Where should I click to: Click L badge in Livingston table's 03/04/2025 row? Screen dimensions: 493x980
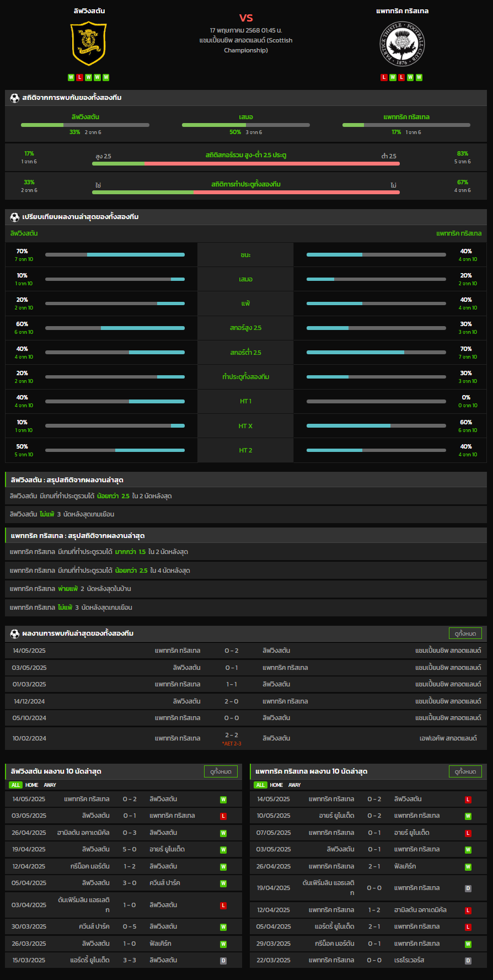coord(223,906)
